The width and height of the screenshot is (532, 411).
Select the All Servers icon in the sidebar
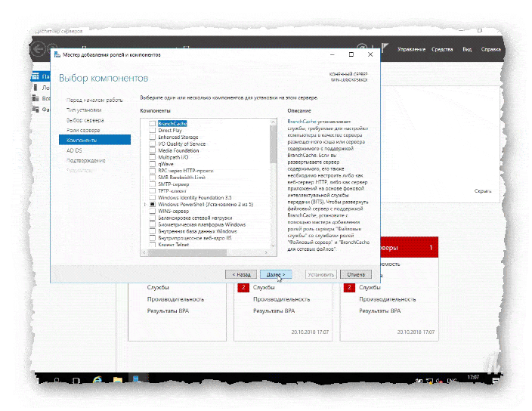pos(36,98)
